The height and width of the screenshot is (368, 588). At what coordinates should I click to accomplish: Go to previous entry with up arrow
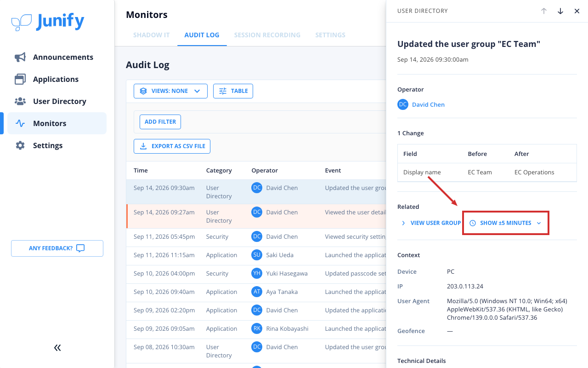[544, 11]
